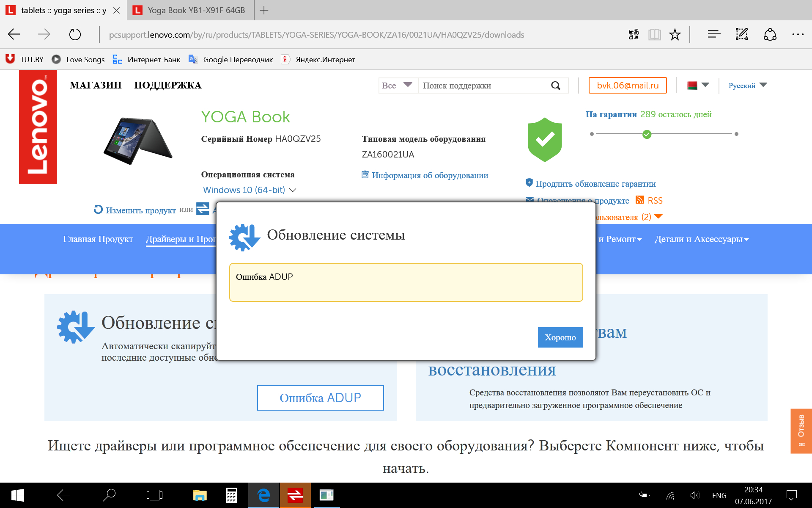Expand the Детали и Аксессуары menu

pos(702,239)
